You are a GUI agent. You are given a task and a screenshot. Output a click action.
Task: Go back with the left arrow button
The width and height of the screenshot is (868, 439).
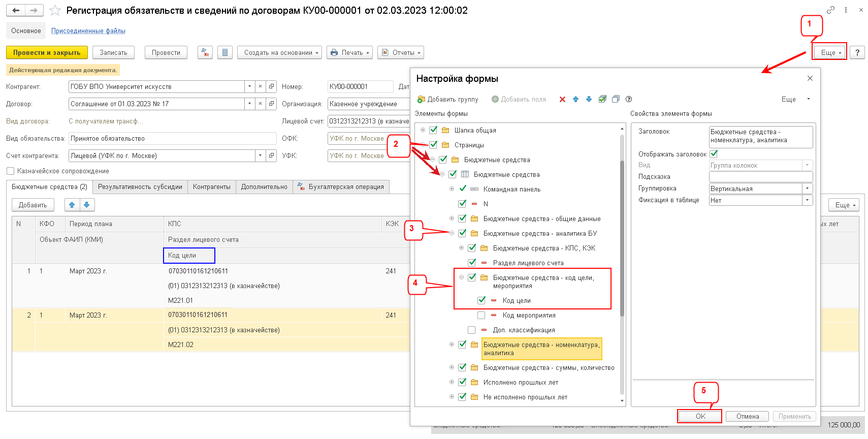click(x=16, y=10)
